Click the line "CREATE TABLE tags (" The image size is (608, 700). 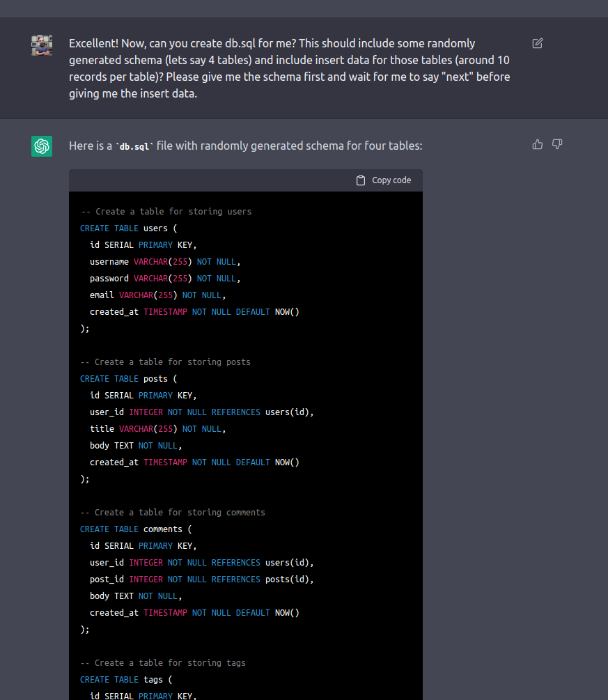126,680
